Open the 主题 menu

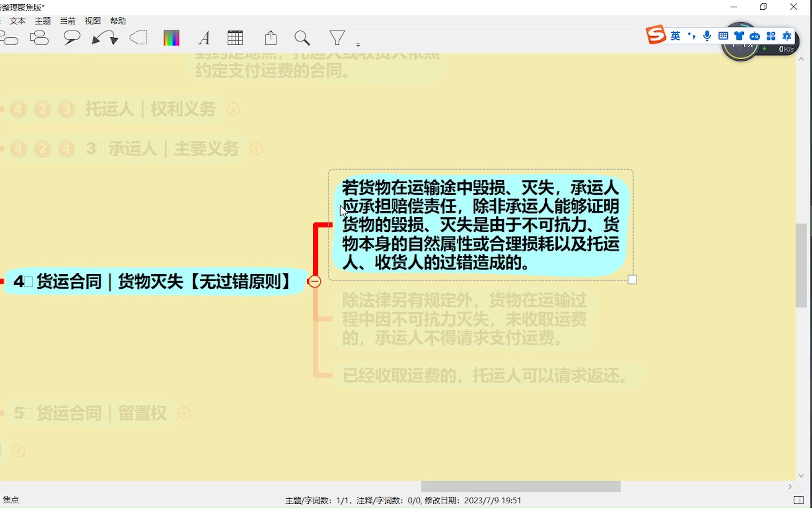pyautogui.click(x=42, y=21)
